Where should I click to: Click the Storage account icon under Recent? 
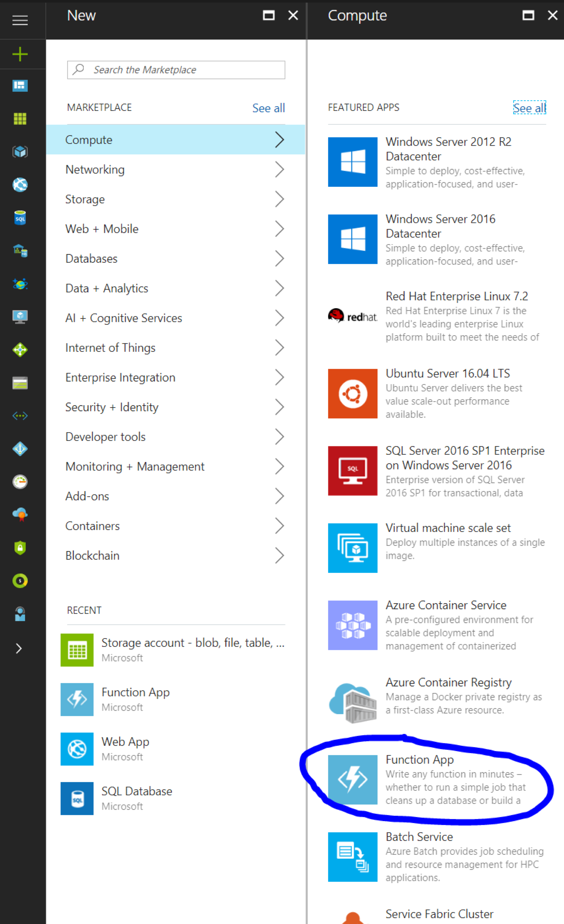coord(77,650)
